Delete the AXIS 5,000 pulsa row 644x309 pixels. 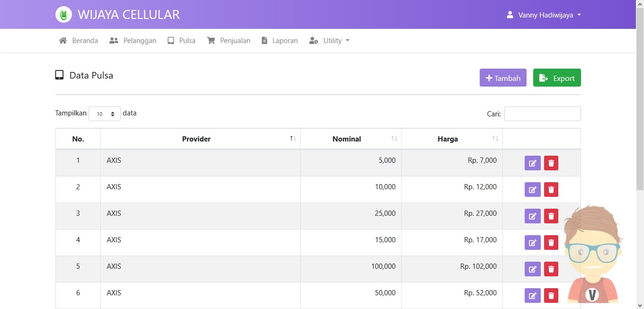click(x=551, y=163)
